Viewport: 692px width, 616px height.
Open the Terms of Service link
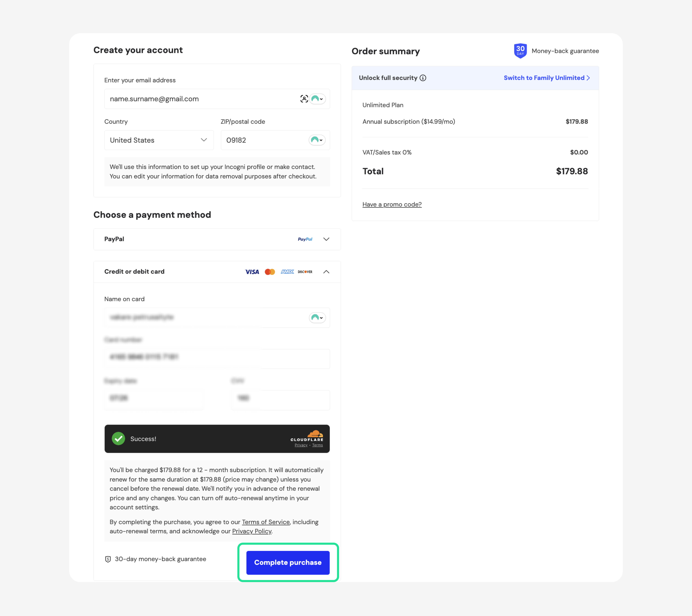[x=266, y=522]
